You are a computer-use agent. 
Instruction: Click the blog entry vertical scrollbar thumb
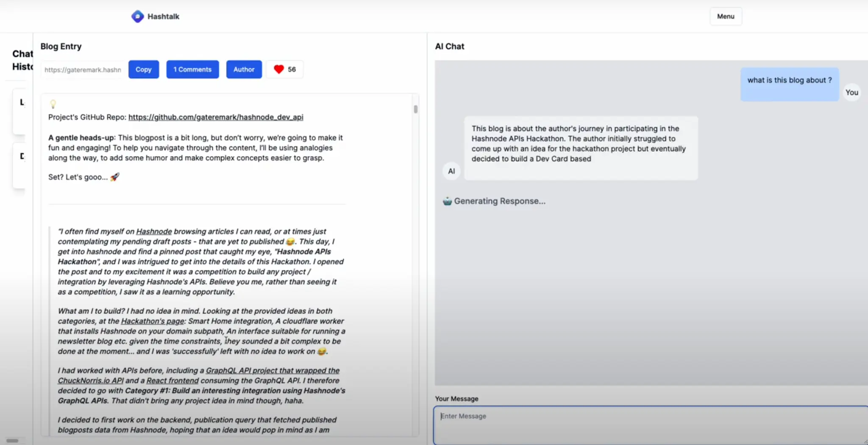(415, 109)
